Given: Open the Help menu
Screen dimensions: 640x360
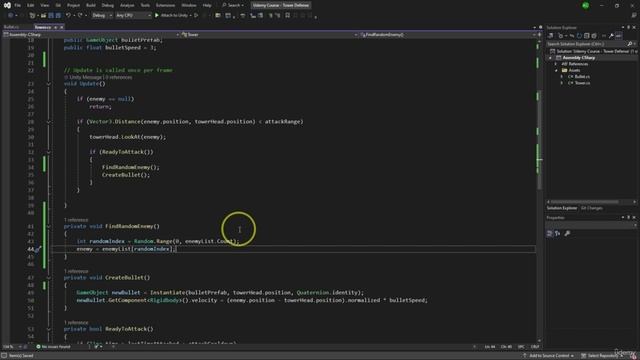Looking at the screenshot, I should pyautogui.click(x=207, y=5).
